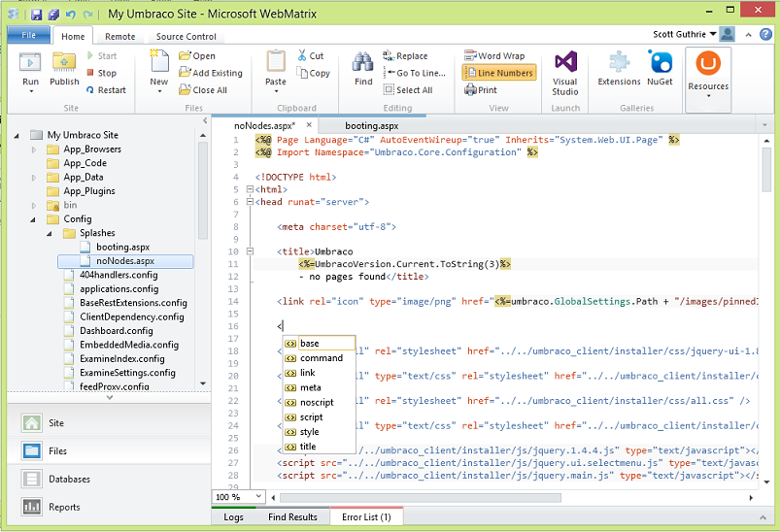Expand the bin folder node
The image size is (780, 532).
[34, 206]
